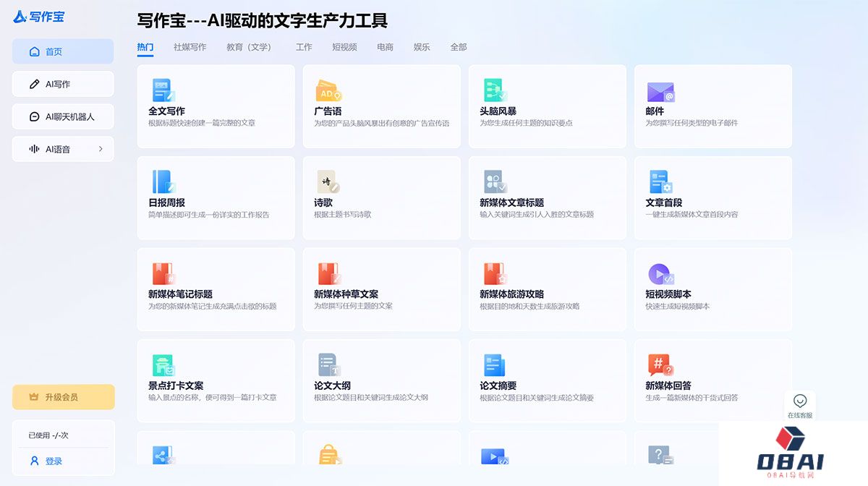Click the 景点打卡文案 icon
The width and height of the screenshot is (868, 486).
[163, 365]
